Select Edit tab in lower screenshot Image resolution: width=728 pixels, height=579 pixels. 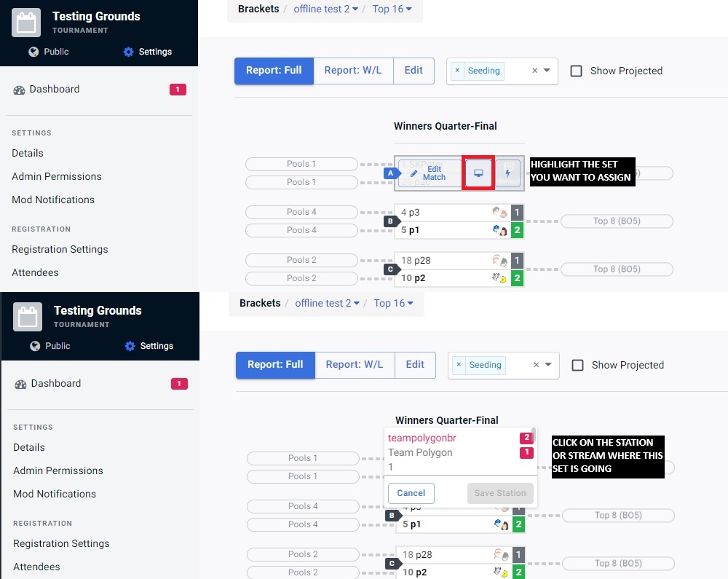[415, 365]
